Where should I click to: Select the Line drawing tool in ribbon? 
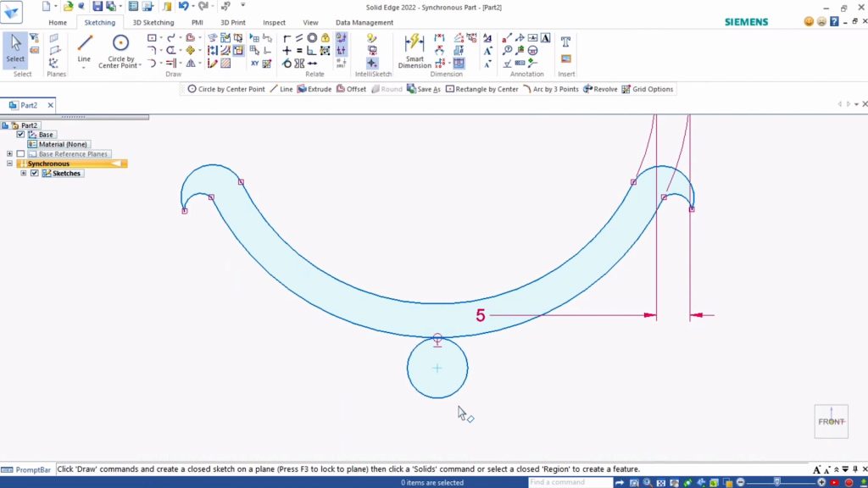pyautogui.click(x=84, y=48)
